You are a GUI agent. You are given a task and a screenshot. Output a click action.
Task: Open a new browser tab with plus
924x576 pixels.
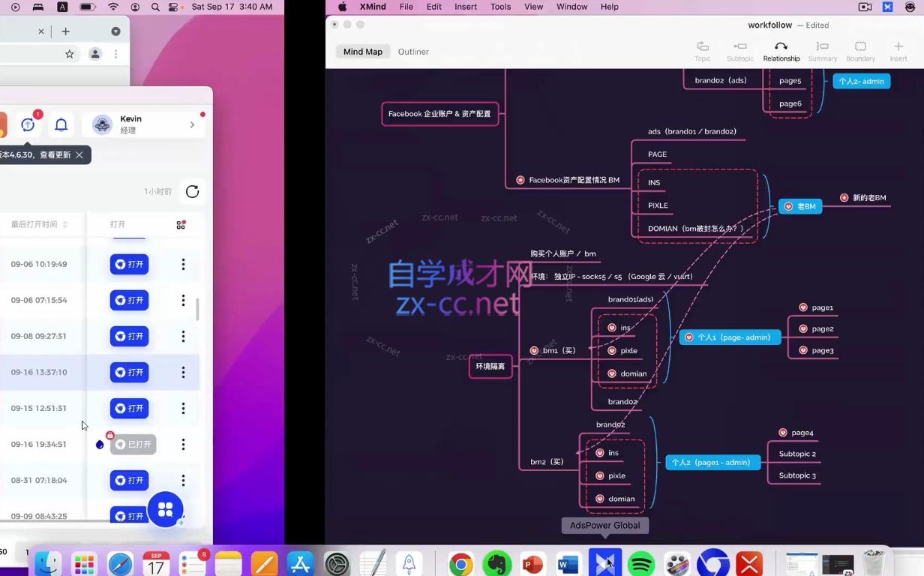pos(65,31)
